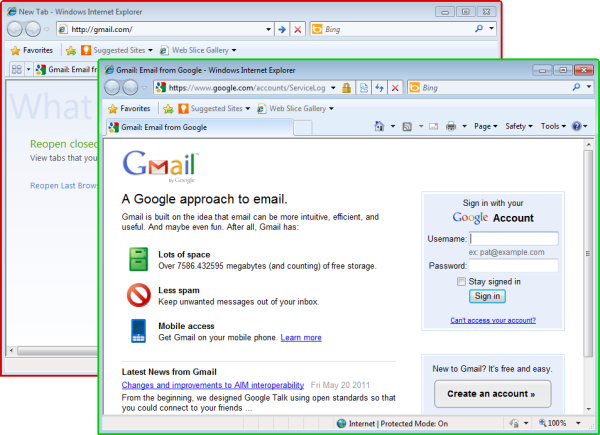This screenshot has height=435, width=600.
Task: Click Internet globe icon in status bar
Action: click(x=341, y=424)
